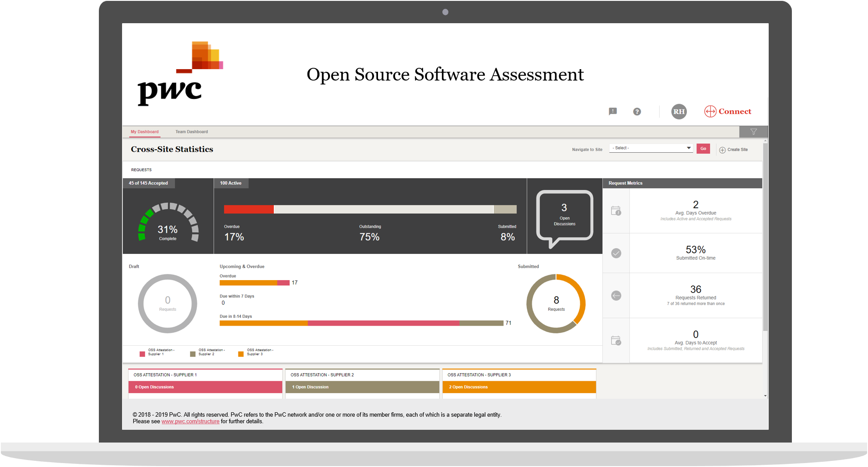Click the Avg. Days Overdue calendar icon
Image resolution: width=868 pixels, height=467 pixels.
[x=616, y=211]
